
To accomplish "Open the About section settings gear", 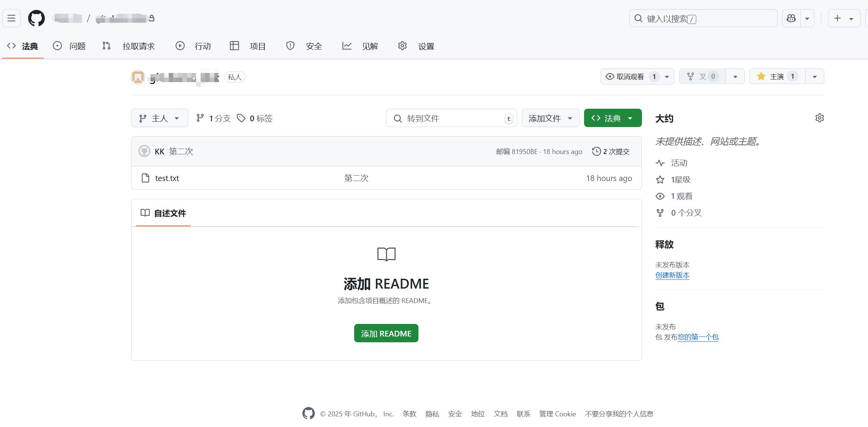I will click(x=819, y=118).
